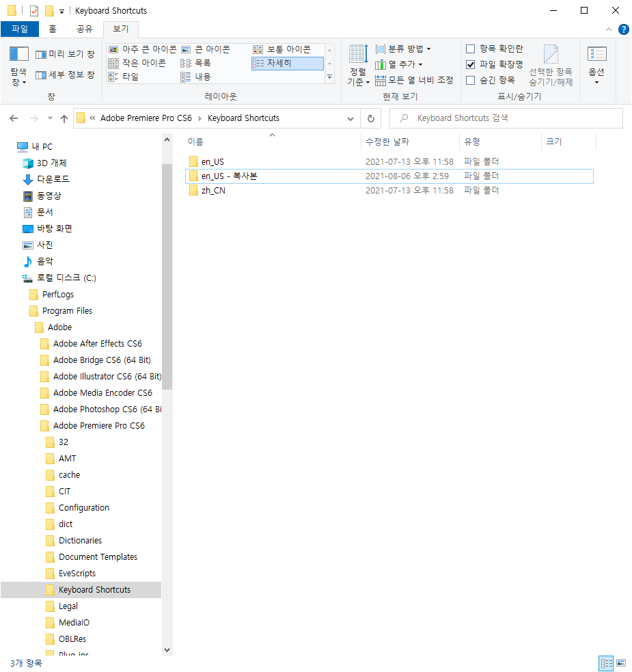The height and width of the screenshot is (672, 632).
Task: Select 내용 content layout
Action: click(x=196, y=77)
